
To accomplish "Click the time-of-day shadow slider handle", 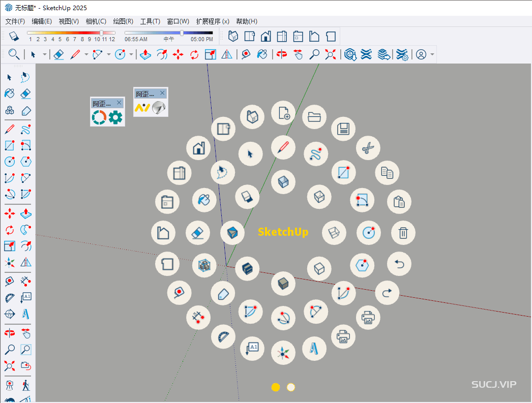I will [182, 33].
